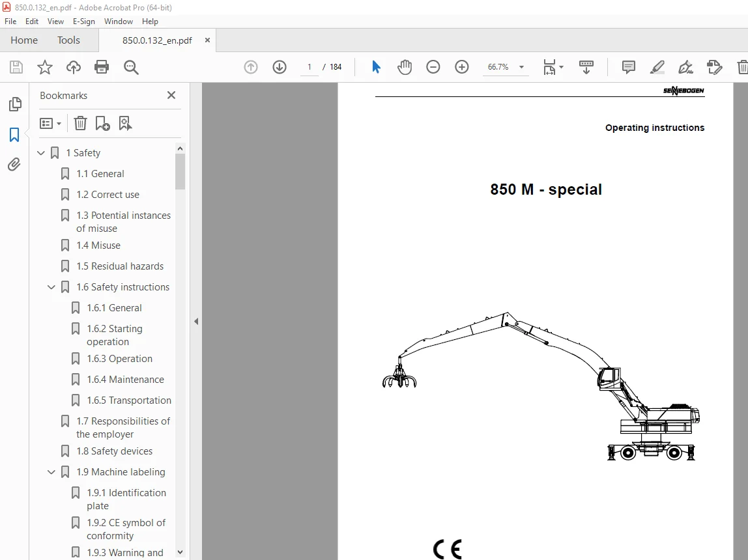Open bookmark 1.1 General
Screen dimensions: 748x560
click(x=100, y=174)
